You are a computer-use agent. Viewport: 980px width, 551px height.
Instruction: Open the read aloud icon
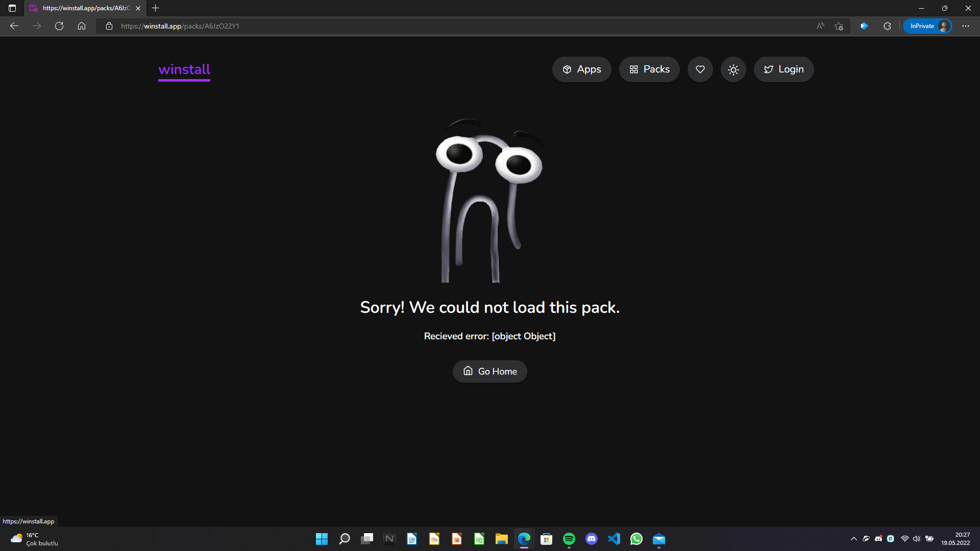(x=820, y=26)
